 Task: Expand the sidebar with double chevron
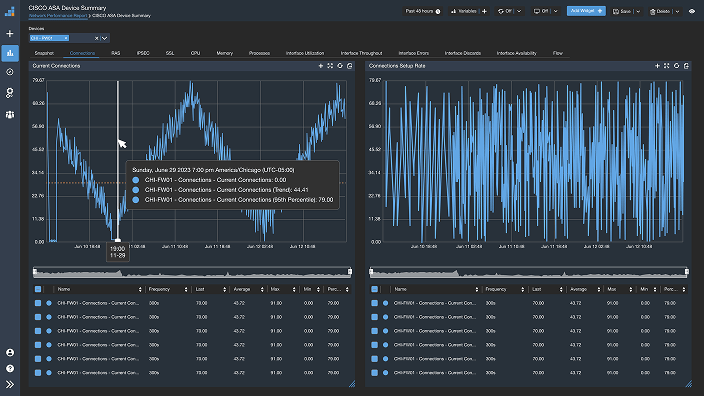click(10, 384)
